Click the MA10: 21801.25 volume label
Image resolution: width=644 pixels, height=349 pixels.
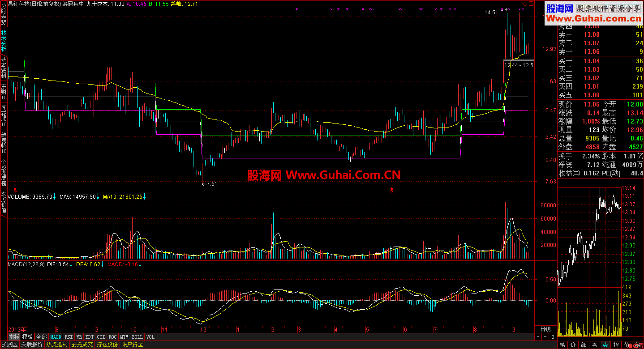pos(123,196)
